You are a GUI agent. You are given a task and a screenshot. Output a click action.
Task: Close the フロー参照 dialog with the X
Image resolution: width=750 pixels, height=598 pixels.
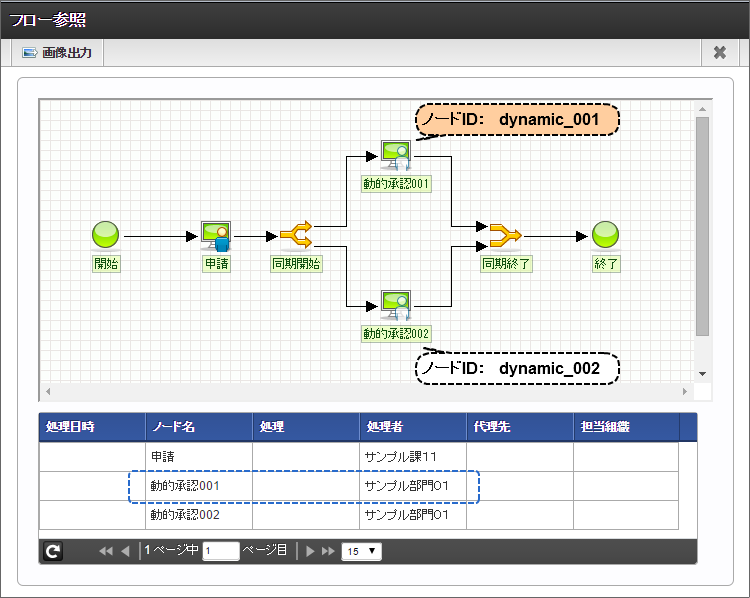click(719, 53)
